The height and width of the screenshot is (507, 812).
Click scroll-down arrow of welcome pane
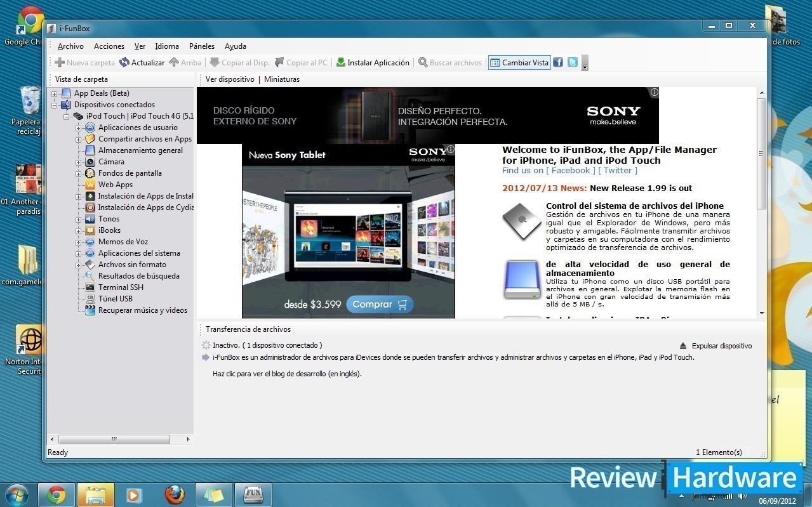coord(762,313)
